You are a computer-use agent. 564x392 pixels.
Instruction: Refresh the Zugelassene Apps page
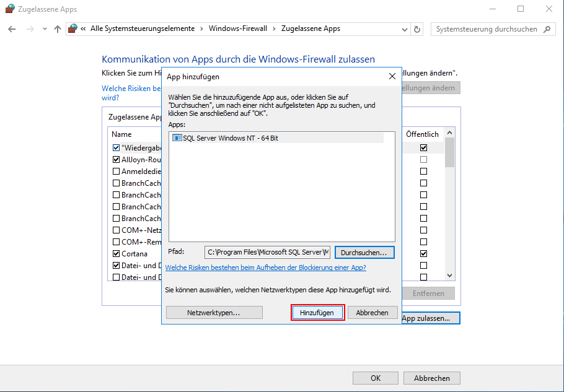point(417,30)
